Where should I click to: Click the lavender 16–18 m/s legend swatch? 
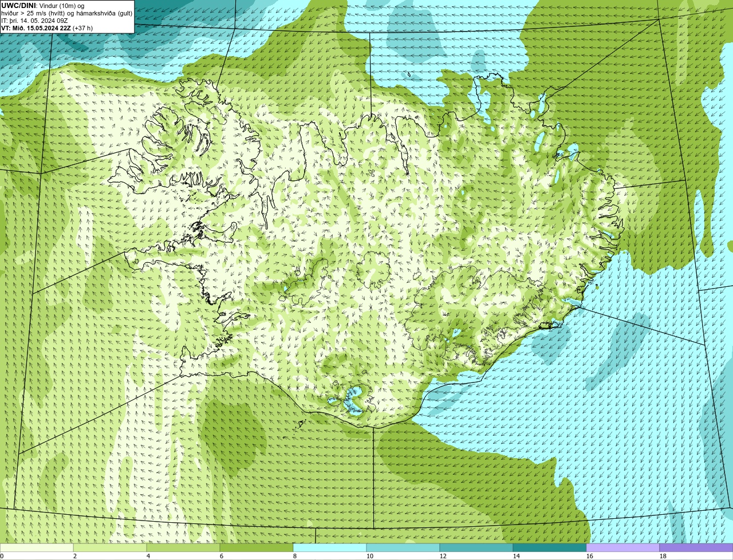623,547
